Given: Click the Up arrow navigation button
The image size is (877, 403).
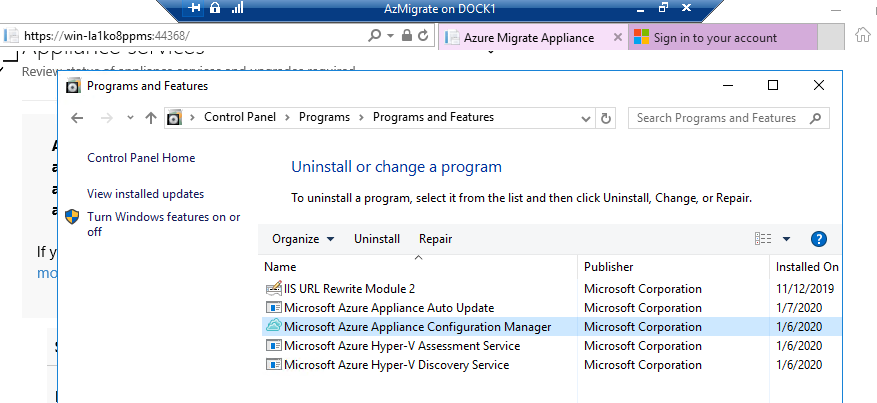Looking at the screenshot, I should coord(150,118).
